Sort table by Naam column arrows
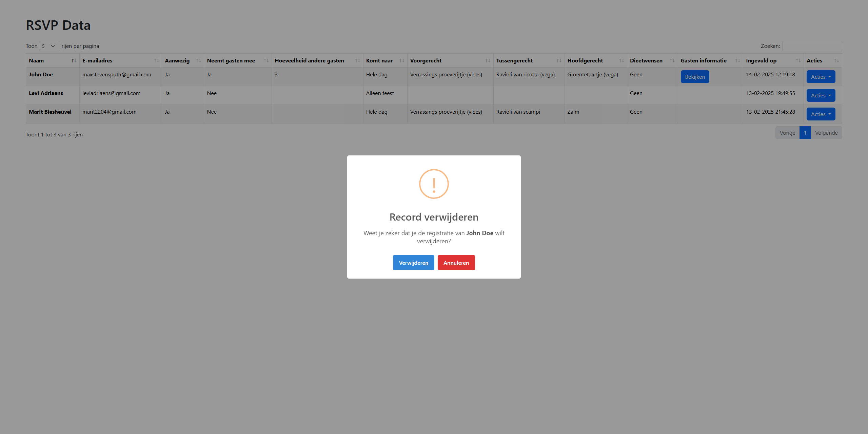Viewport: 868px width, 434px height. coord(74,61)
